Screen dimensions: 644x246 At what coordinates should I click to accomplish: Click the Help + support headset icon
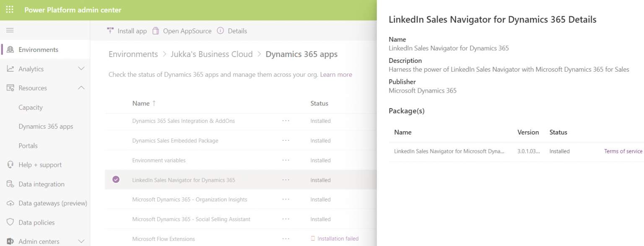coord(10,165)
